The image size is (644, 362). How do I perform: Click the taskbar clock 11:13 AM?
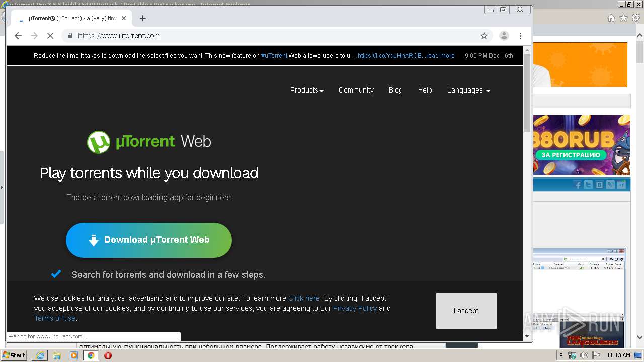618,355
